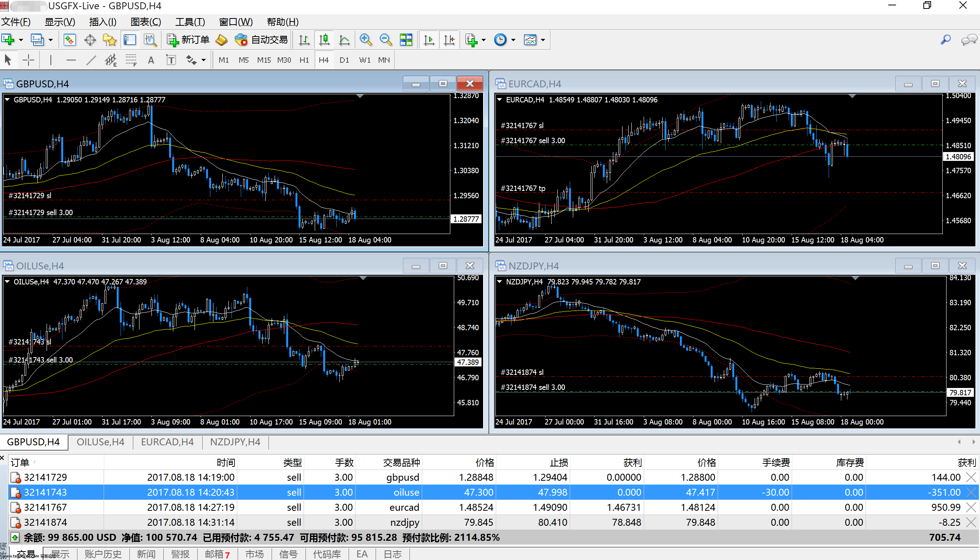The width and height of the screenshot is (980, 560).
Task: Open the Profiles icon
Action: click(x=37, y=40)
